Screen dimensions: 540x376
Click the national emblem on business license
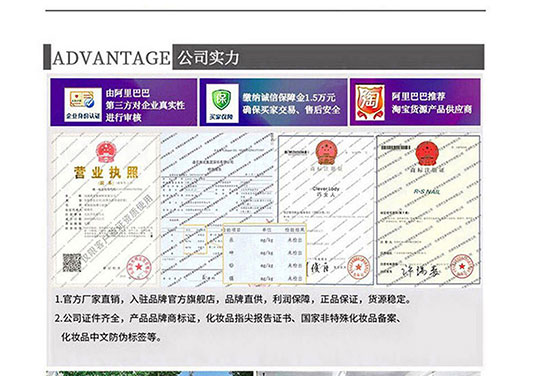pos(106,152)
